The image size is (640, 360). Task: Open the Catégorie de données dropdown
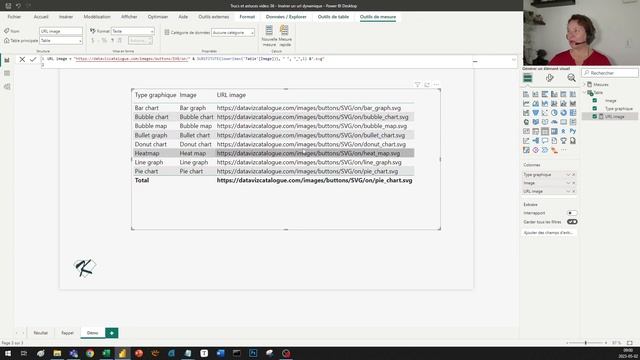point(233,32)
